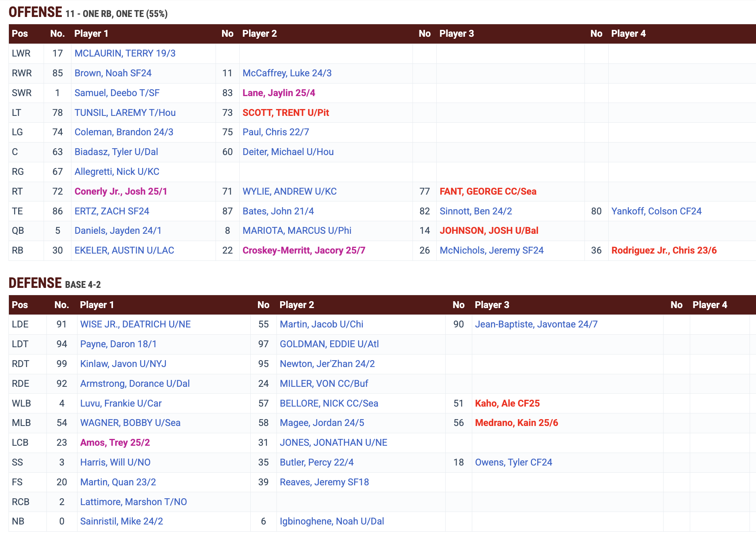Open Brown, Noah SF24 link

click(113, 73)
